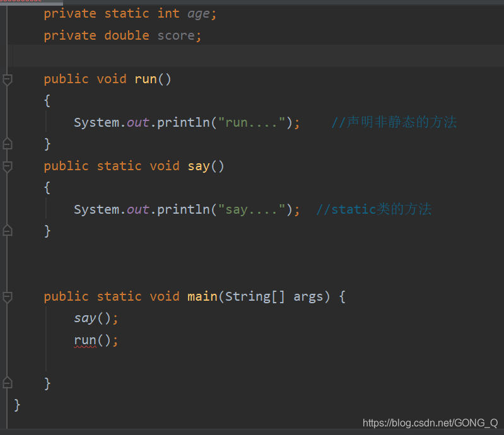Click the say() method name in declaration
This screenshot has width=504, height=435.
coord(199,166)
